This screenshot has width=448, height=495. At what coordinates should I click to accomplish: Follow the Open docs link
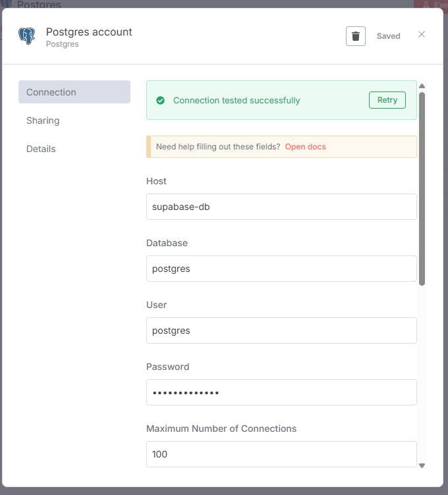(x=305, y=147)
